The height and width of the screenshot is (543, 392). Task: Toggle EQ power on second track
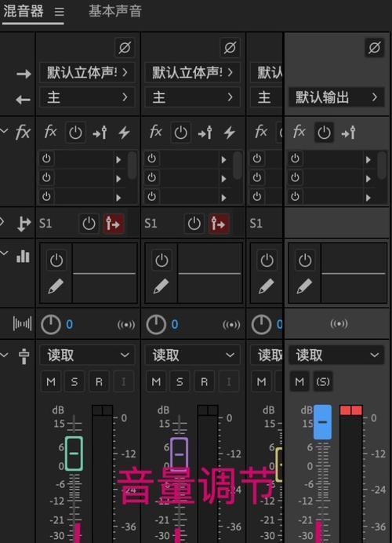point(162,260)
